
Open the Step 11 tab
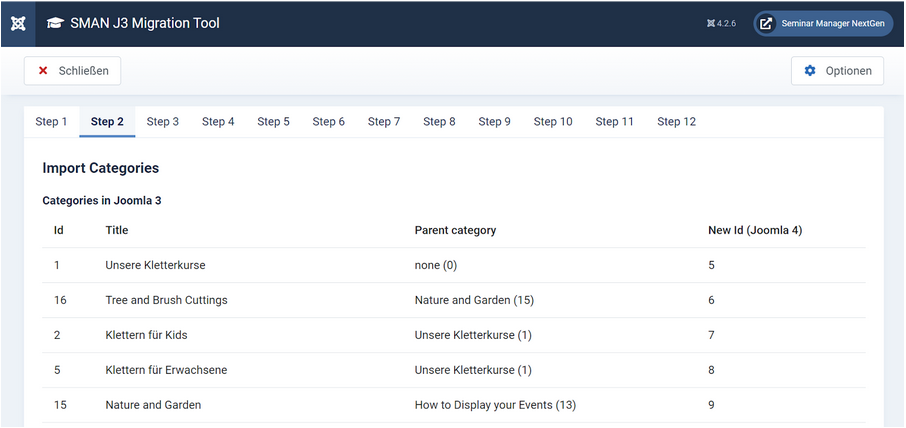(615, 122)
